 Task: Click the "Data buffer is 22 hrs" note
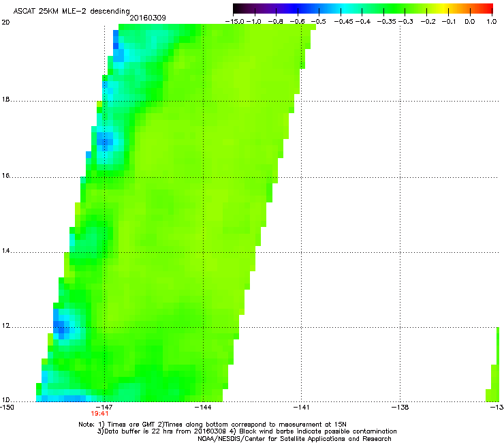tap(161, 431)
